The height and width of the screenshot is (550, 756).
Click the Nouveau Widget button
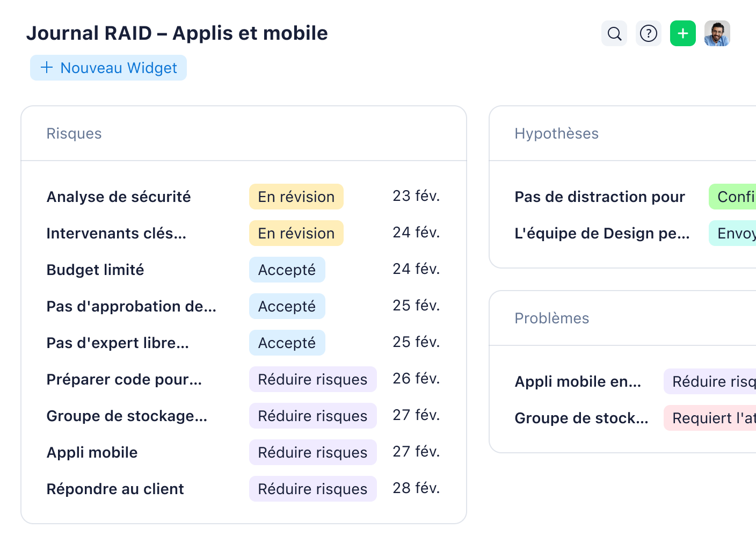[108, 68]
